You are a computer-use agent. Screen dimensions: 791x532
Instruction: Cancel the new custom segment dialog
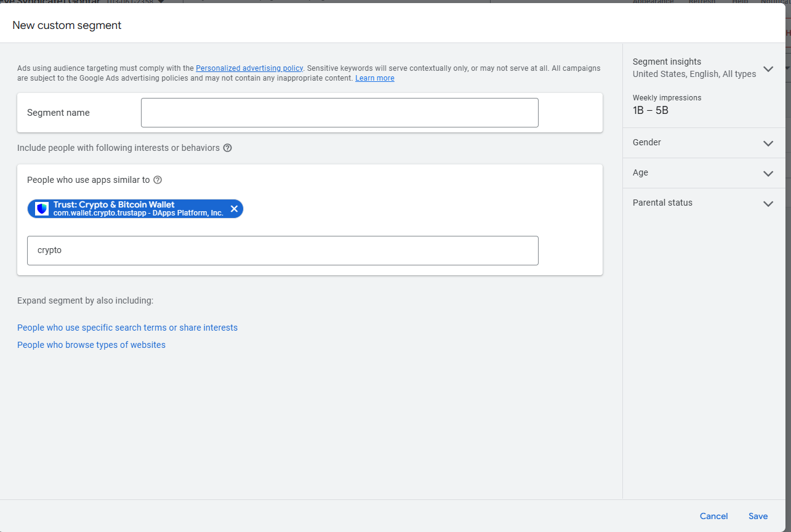(x=713, y=516)
